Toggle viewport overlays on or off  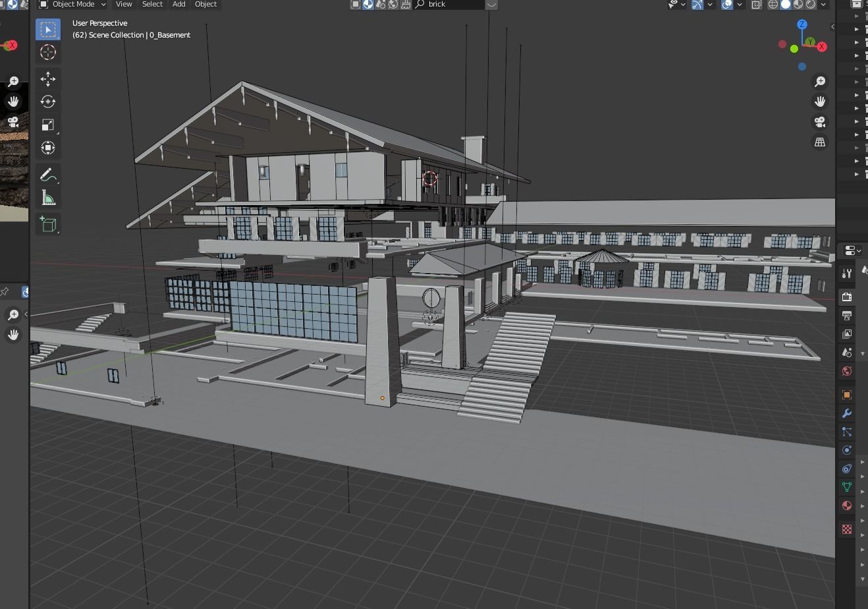pos(727,4)
